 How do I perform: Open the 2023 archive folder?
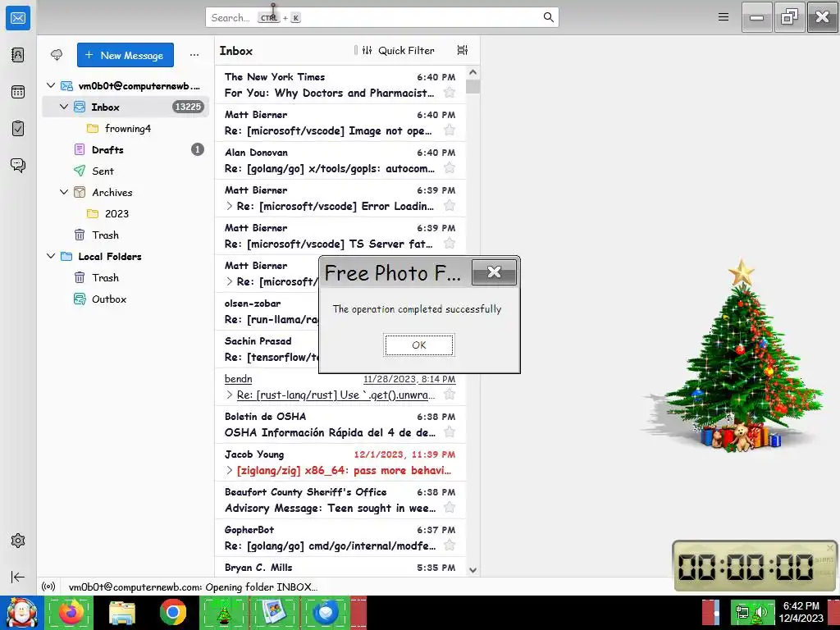pos(126,213)
